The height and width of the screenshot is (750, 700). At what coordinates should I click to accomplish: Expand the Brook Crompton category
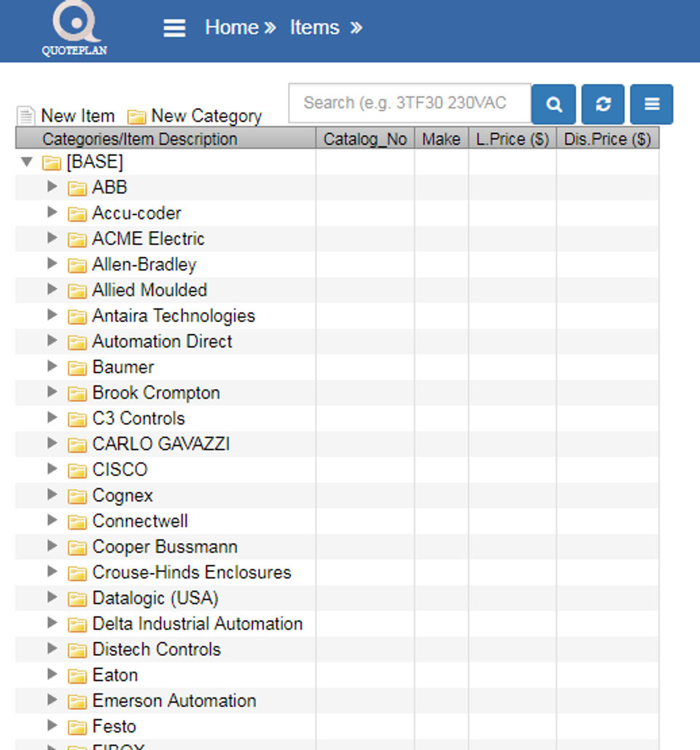click(52, 391)
